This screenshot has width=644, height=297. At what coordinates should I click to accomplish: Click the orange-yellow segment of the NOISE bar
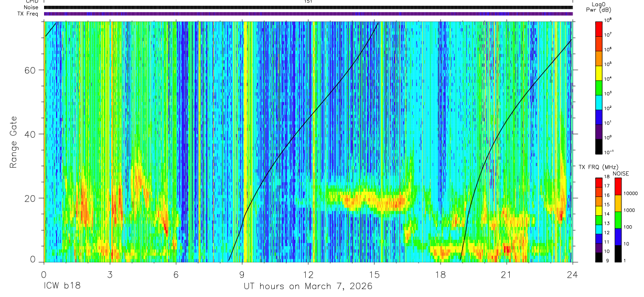[618, 203]
